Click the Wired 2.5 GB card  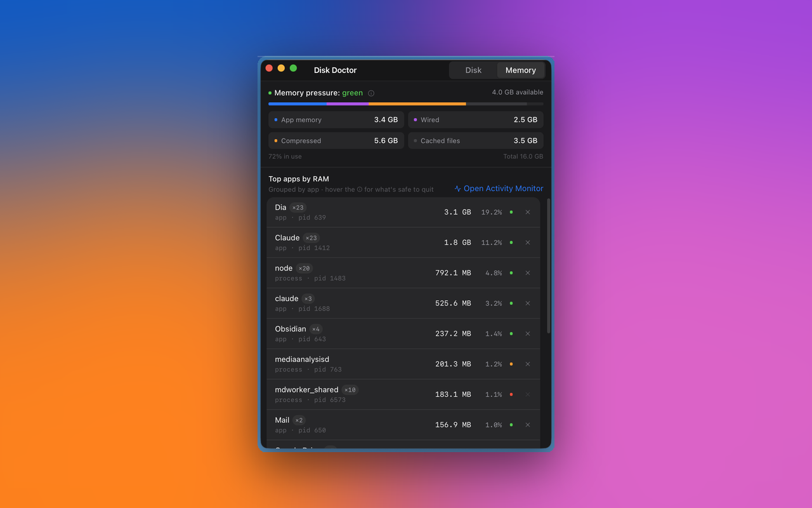pos(476,119)
